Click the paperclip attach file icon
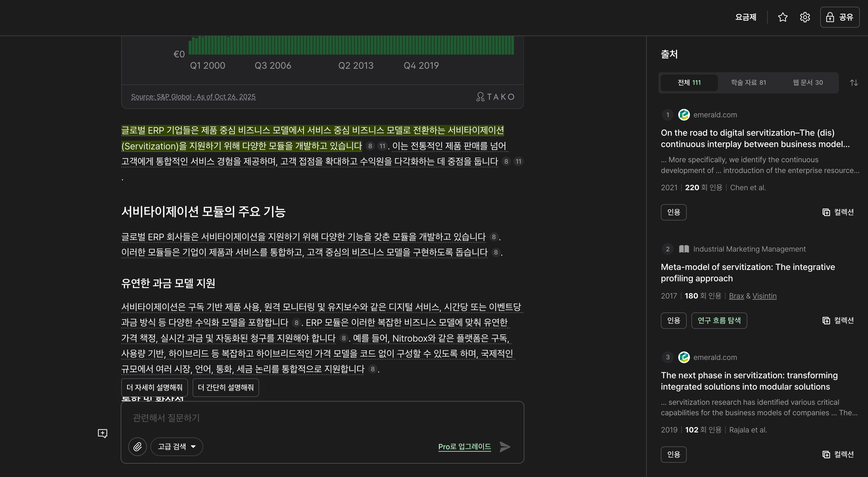868x477 pixels. [138, 447]
